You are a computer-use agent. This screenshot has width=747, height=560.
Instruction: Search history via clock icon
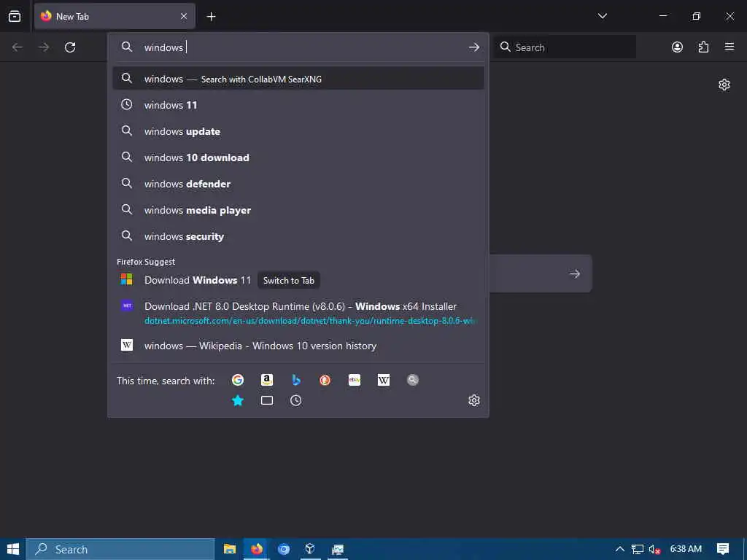[296, 400]
